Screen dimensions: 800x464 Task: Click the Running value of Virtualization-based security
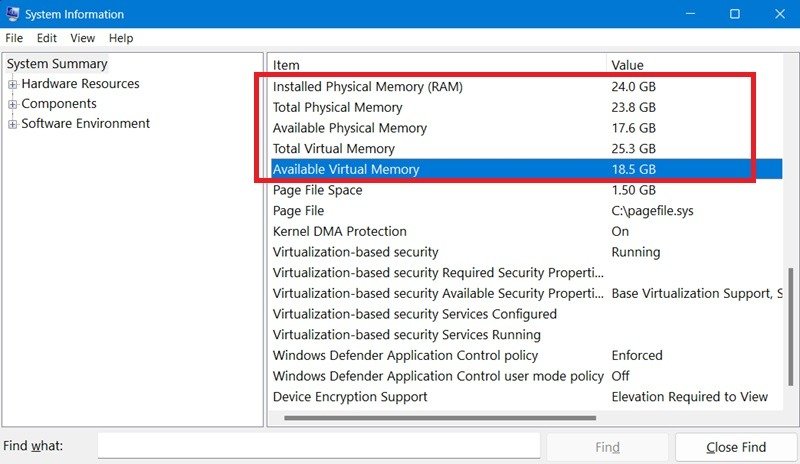tap(636, 252)
